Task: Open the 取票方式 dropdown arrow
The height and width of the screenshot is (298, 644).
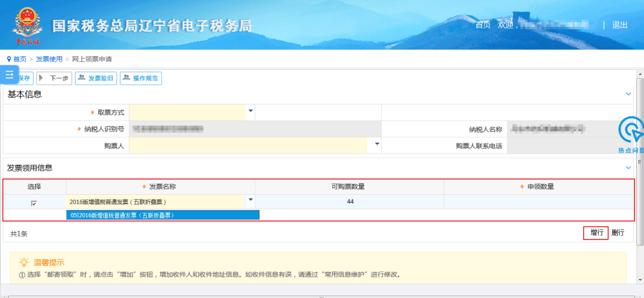Action: (250, 110)
